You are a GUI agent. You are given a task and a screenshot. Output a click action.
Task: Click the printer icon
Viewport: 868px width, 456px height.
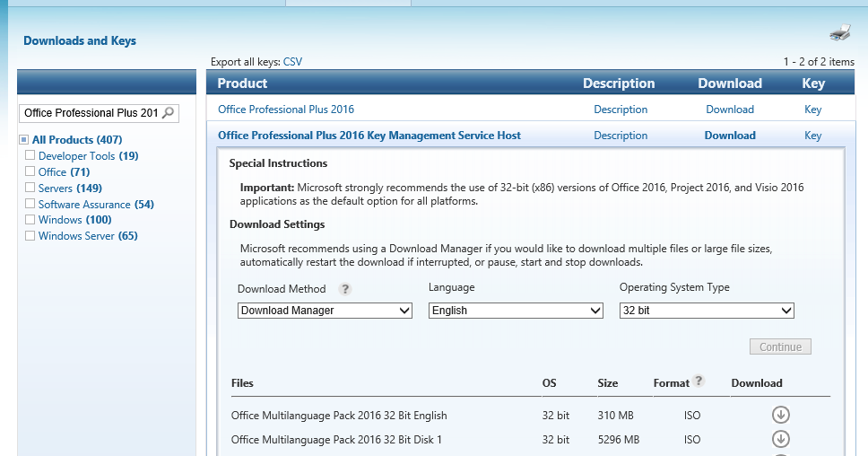click(840, 32)
